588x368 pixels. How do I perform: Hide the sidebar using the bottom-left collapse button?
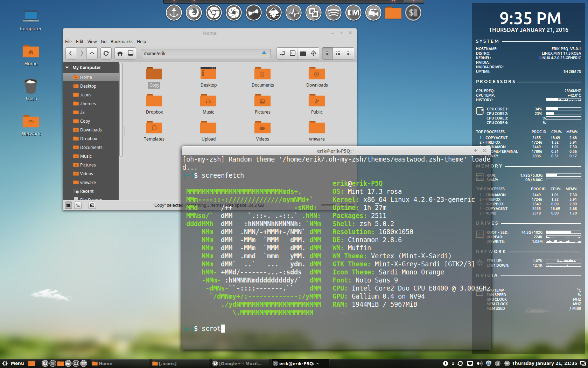92,205
